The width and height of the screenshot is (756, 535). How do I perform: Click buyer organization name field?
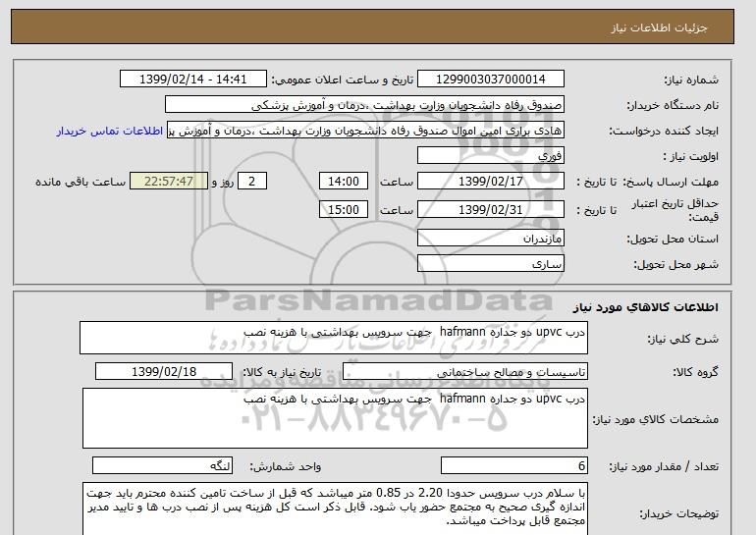[x=364, y=105]
